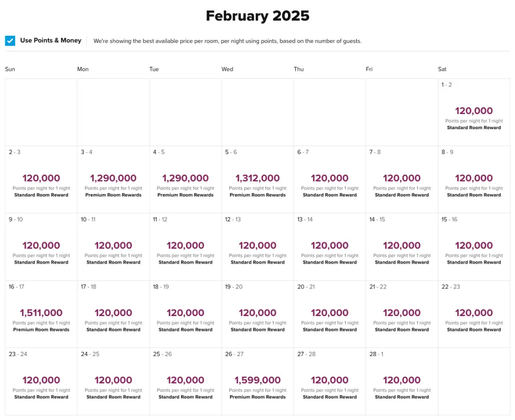
Task: Pick the Feb 22 - 23 Saturday night
Action: (474, 315)
